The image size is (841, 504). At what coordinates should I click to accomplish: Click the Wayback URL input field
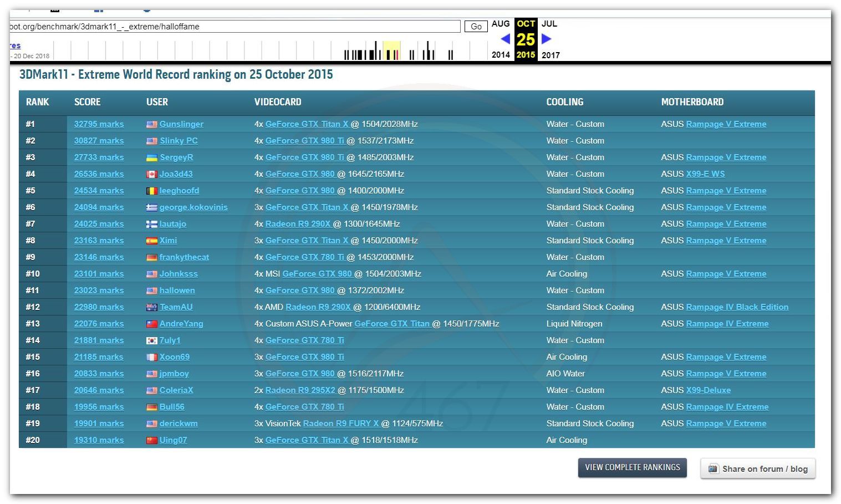pos(235,27)
